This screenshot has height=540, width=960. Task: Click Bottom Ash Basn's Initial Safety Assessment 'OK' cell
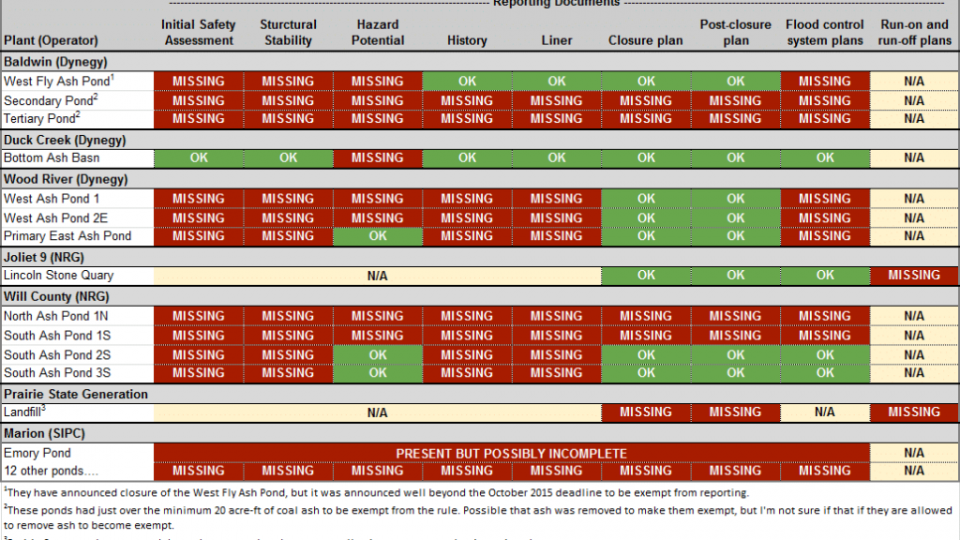point(198,158)
